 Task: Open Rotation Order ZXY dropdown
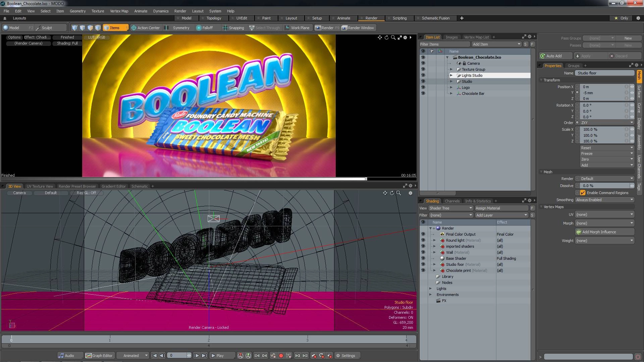607,123
